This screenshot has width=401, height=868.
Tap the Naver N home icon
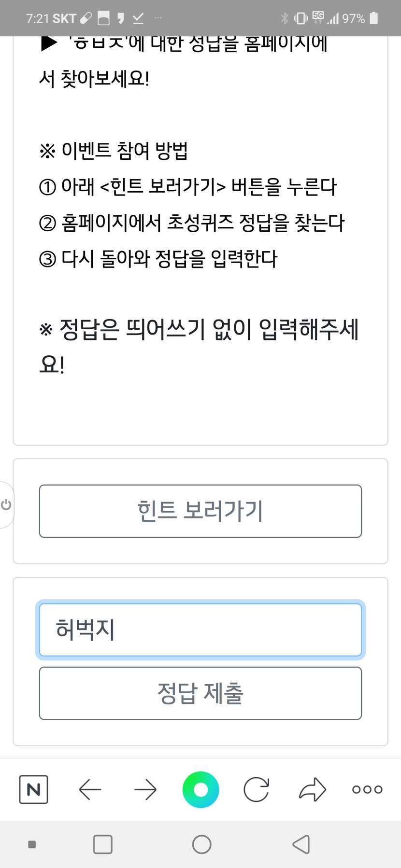33,790
